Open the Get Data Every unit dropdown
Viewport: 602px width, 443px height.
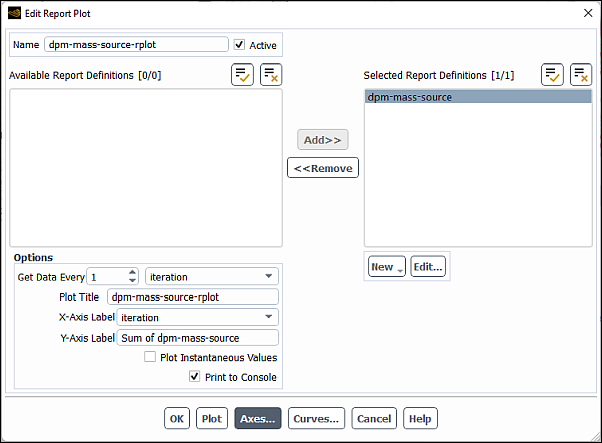[212, 276]
